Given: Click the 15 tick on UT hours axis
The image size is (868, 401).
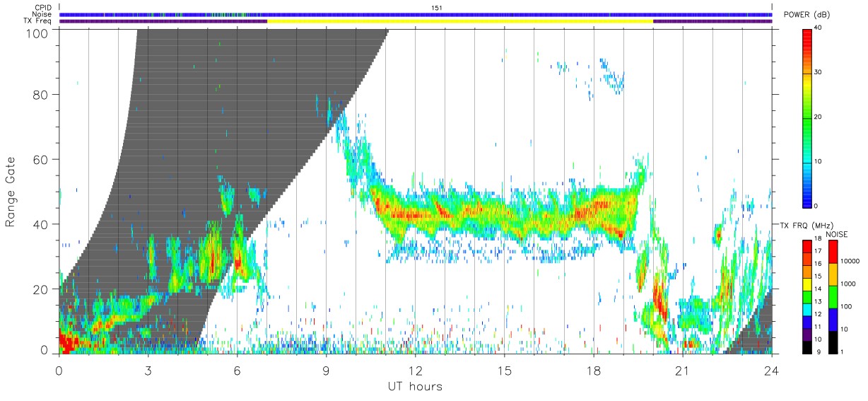Looking at the screenshot, I should [x=505, y=370].
